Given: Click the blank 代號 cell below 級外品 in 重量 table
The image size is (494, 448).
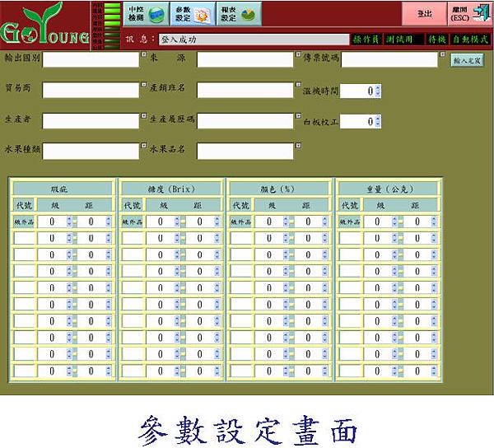Looking at the screenshot, I should (x=350, y=239).
